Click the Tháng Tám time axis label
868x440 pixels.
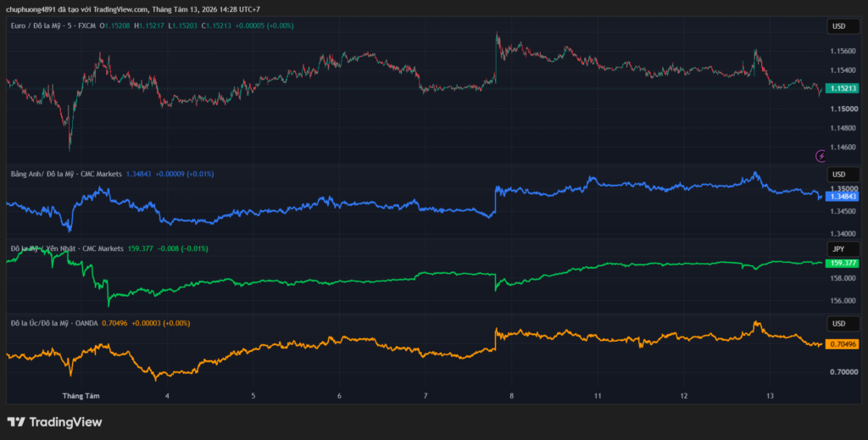click(81, 396)
